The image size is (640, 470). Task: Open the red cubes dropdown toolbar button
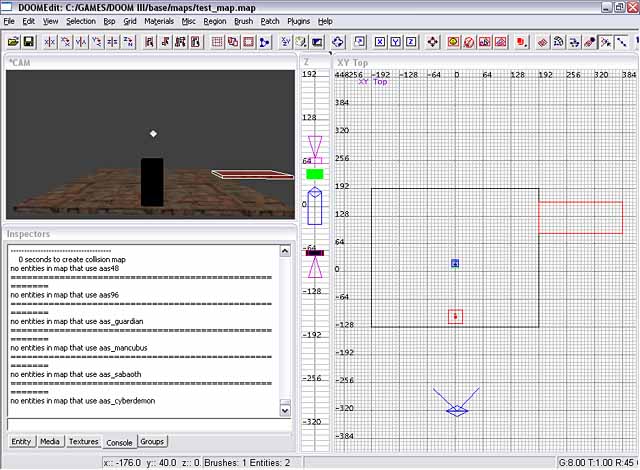coord(521,42)
